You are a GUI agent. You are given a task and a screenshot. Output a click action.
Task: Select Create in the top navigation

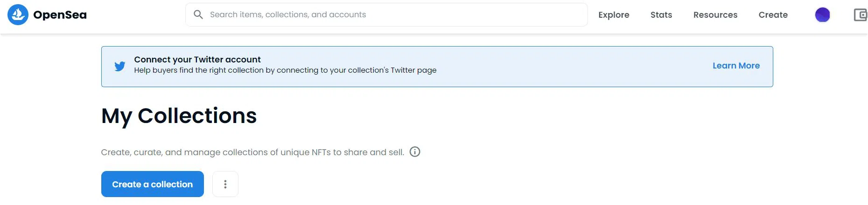(x=773, y=15)
